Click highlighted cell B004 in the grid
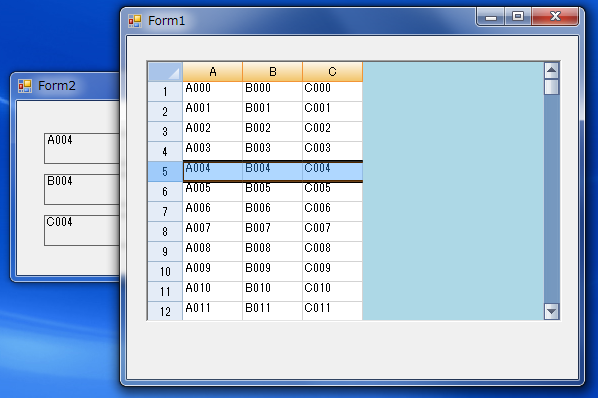 pos(272,172)
